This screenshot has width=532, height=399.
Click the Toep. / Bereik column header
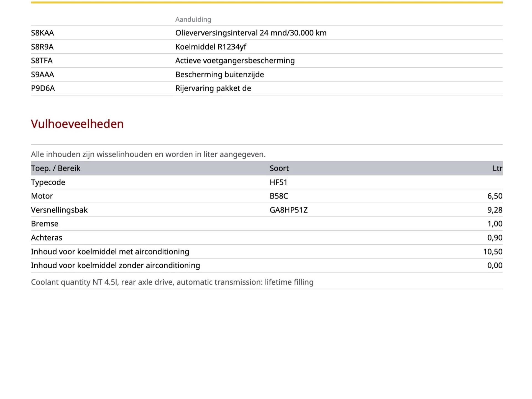55,168
